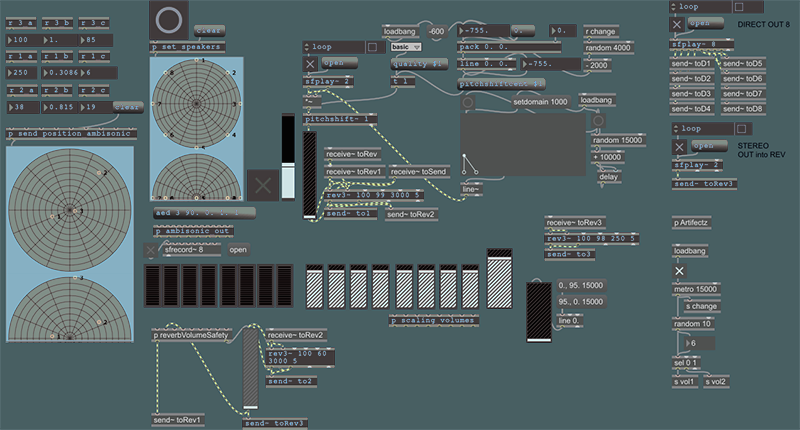This screenshot has width=800, height=430.
Task: Toggle the X above sfplay~ 8
Action: (x=678, y=24)
